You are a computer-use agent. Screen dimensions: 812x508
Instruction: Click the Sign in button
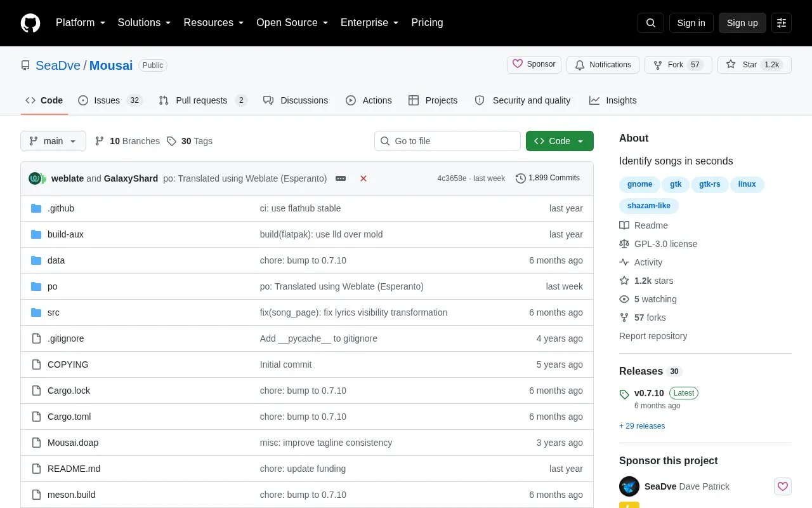(x=691, y=23)
